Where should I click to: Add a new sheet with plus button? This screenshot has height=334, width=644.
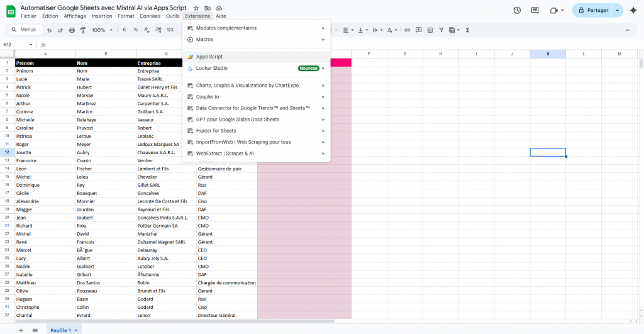click(20, 330)
